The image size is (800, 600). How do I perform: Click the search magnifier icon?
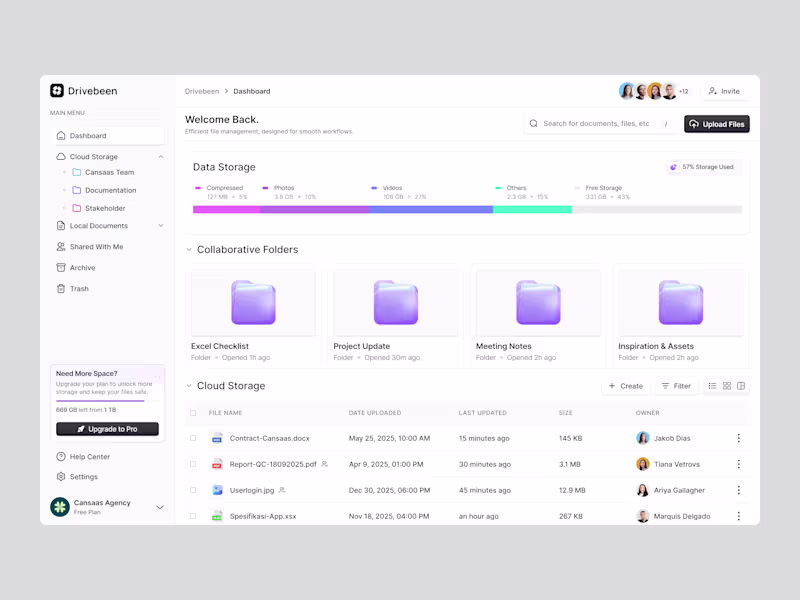[534, 123]
